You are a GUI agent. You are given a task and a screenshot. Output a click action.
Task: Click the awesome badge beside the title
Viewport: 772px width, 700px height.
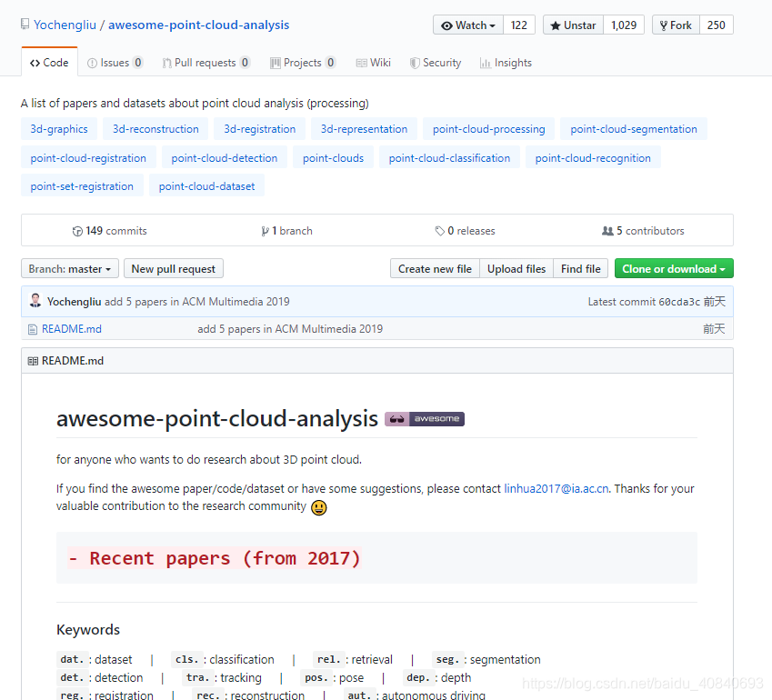click(x=425, y=419)
